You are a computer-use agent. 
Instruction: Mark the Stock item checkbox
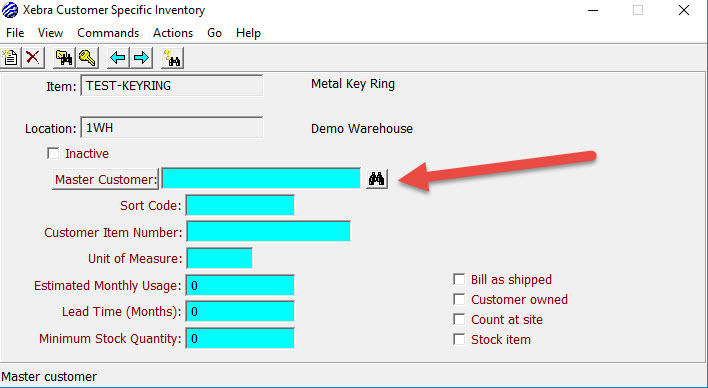pyautogui.click(x=459, y=339)
